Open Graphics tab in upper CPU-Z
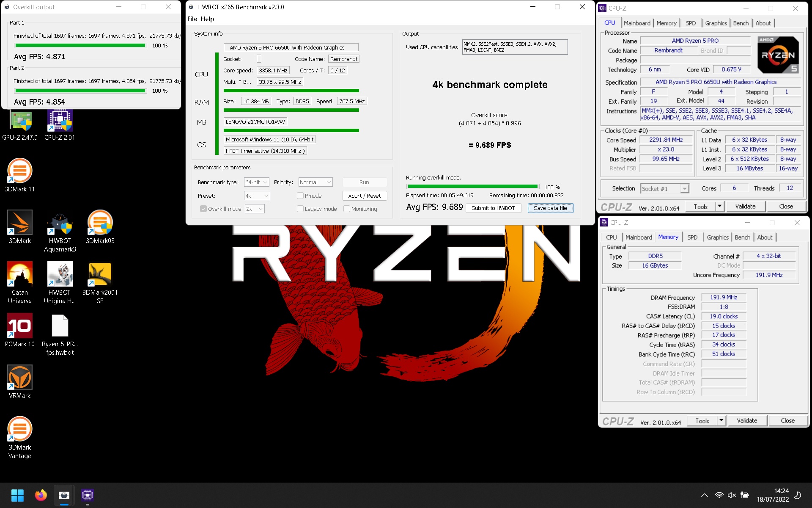This screenshot has height=508, width=812. point(716,23)
